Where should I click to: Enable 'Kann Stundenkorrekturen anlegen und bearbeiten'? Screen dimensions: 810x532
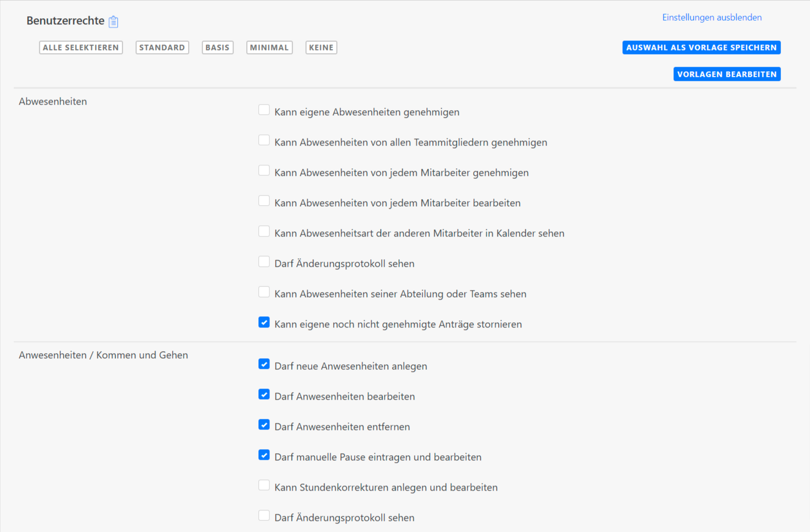point(264,486)
